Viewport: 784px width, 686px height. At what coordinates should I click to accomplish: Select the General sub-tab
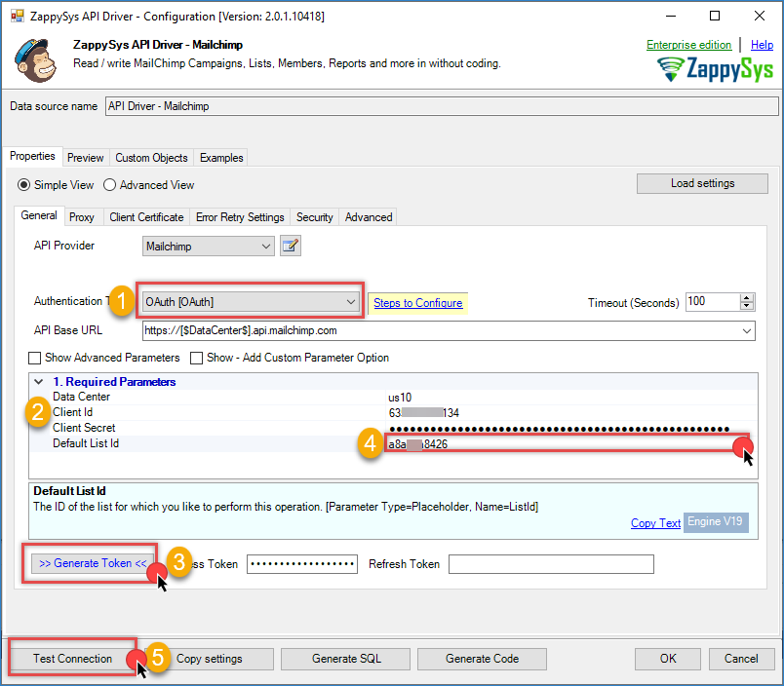pos(39,216)
